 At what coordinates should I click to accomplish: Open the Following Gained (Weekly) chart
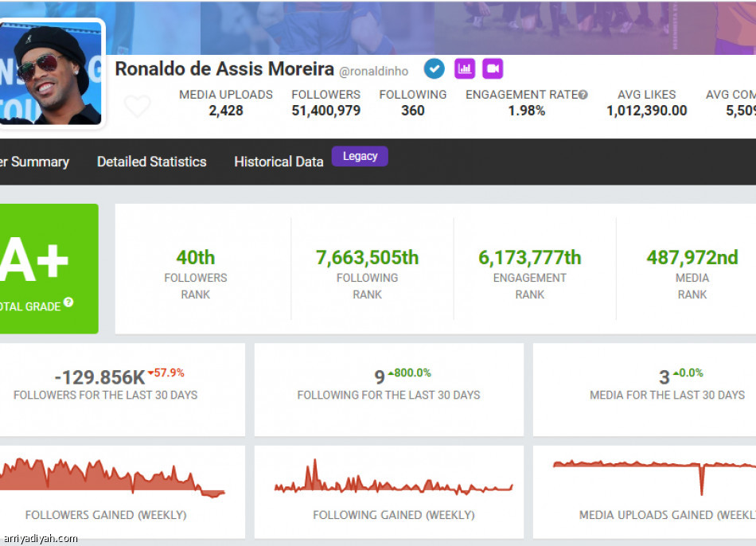(x=393, y=486)
